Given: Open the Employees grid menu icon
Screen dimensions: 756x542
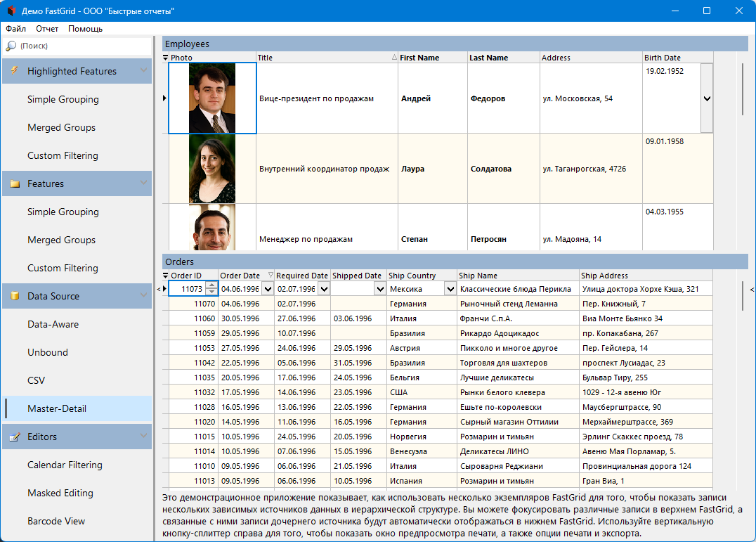Looking at the screenshot, I should tap(166, 58).
